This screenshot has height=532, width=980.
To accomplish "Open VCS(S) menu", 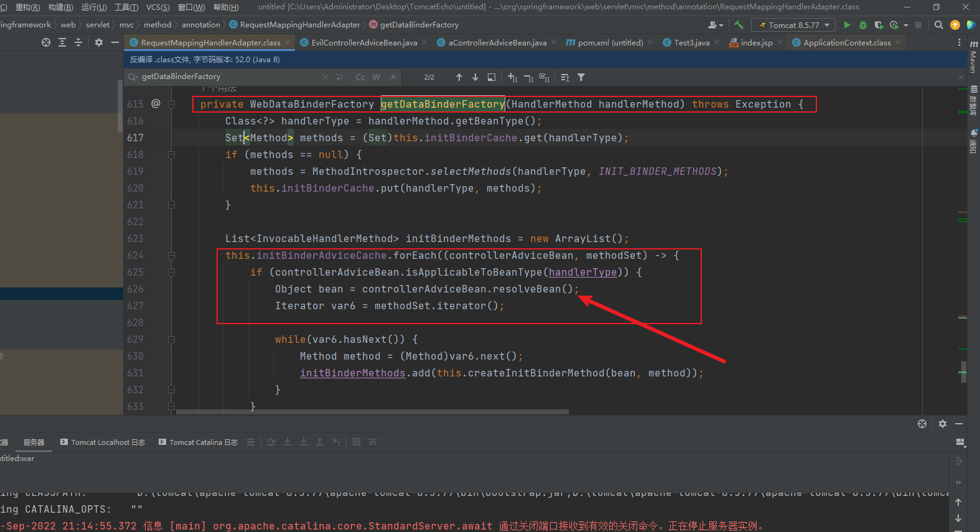I will point(157,7).
